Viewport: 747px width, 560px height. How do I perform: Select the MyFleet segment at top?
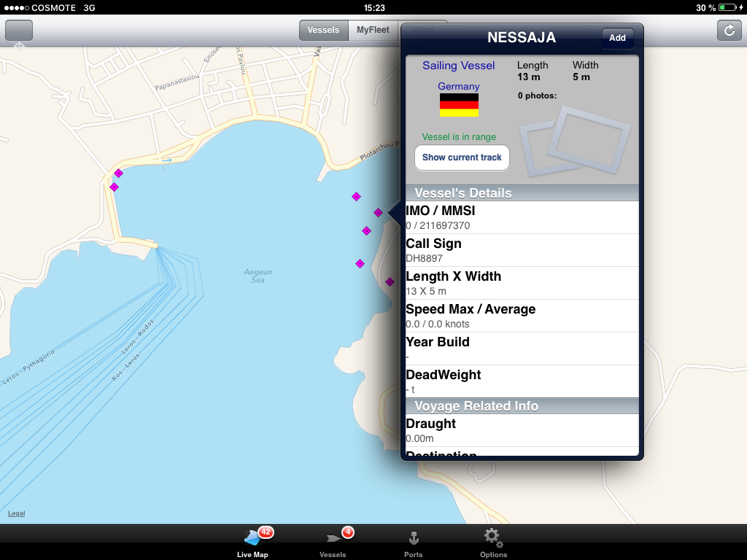click(x=373, y=30)
